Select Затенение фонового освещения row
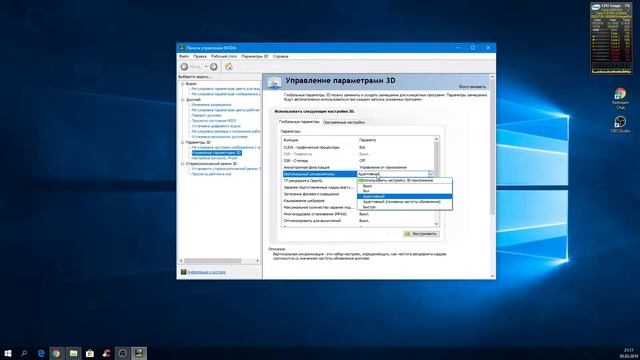Screen dimensions: 640x360 [320, 194]
